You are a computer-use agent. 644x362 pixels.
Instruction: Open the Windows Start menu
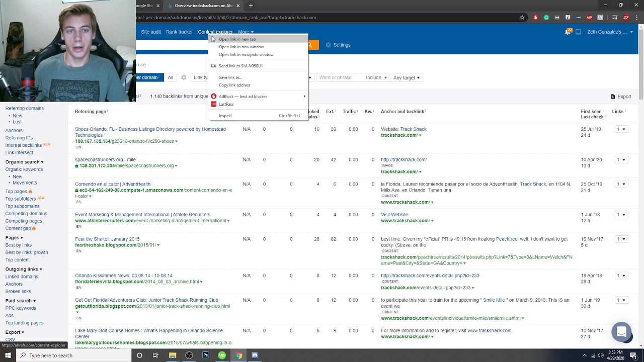(x=8, y=355)
